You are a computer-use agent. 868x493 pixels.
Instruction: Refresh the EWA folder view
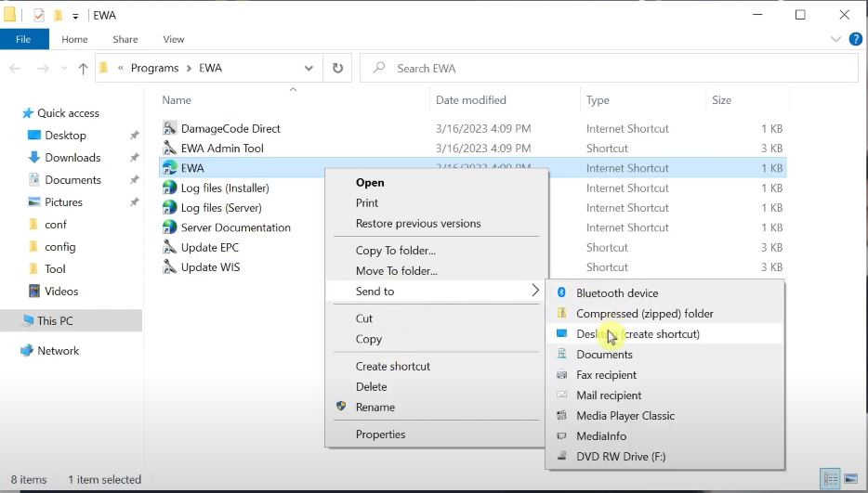tap(337, 68)
